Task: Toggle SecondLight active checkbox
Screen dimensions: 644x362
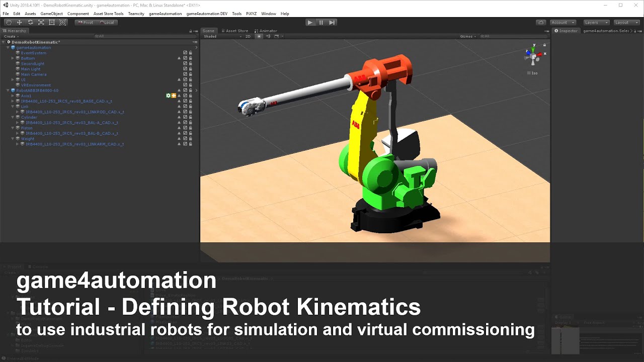Action: pos(185,64)
